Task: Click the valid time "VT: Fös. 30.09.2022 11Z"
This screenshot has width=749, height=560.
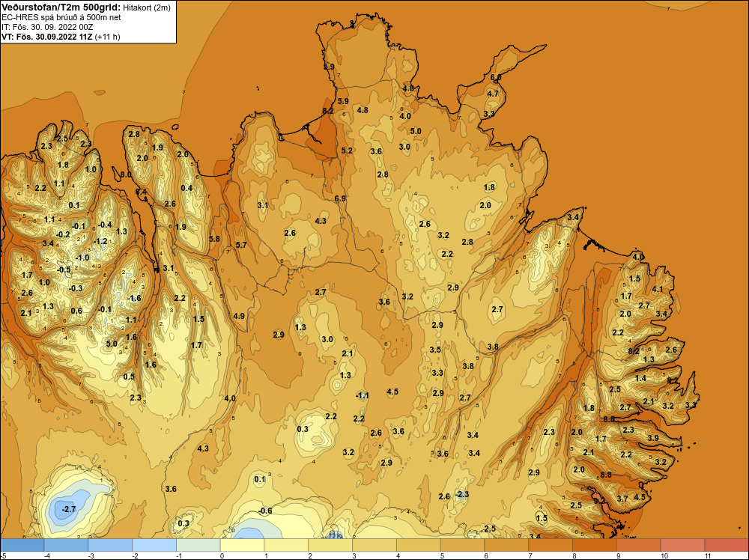Action: click(46, 37)
